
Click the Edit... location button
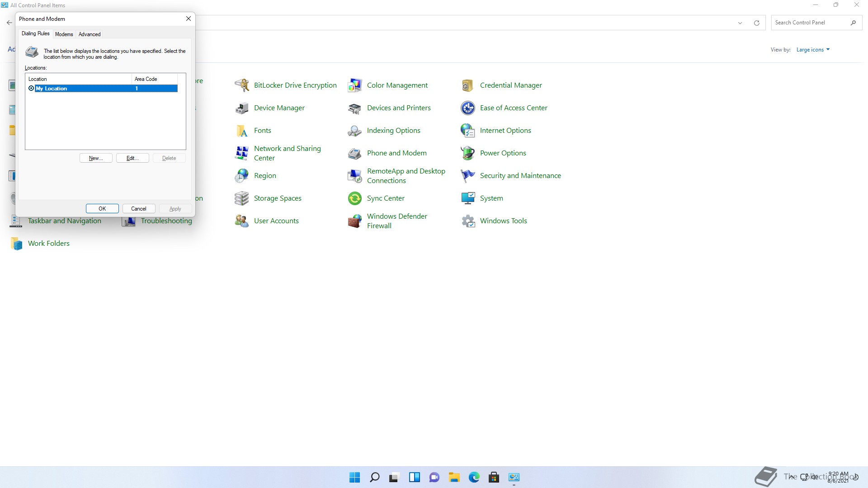132,158
